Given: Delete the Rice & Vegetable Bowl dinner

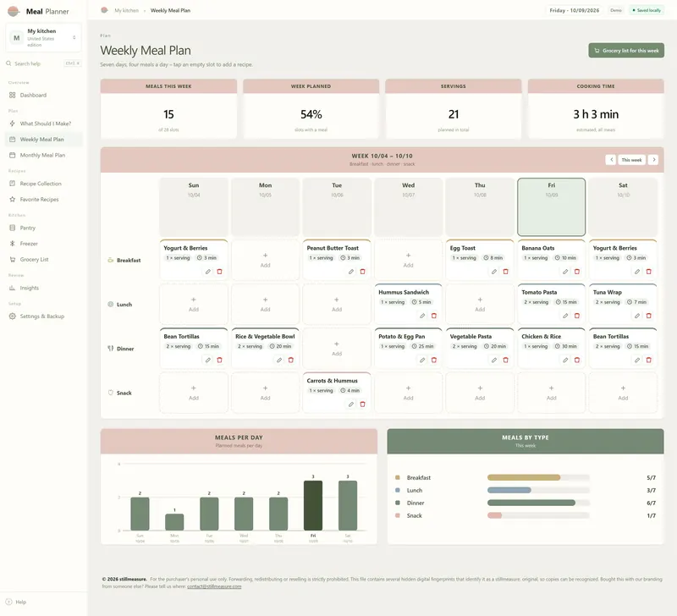Looking at the screenshot, I should (291, 360).
